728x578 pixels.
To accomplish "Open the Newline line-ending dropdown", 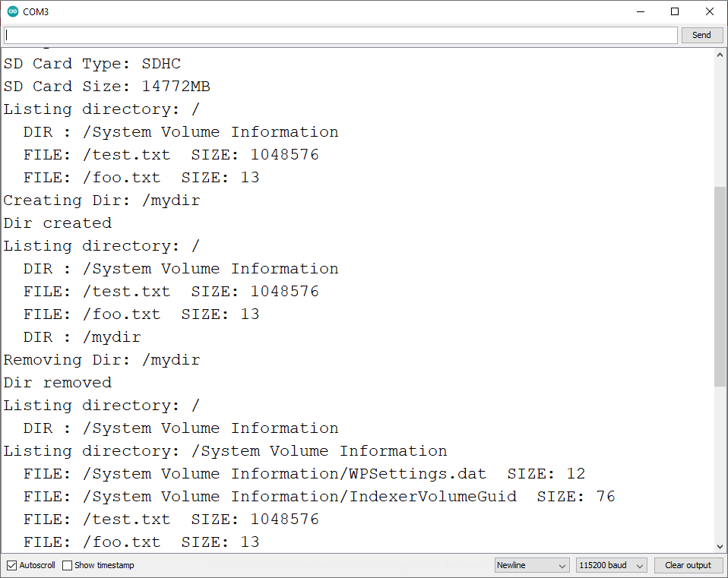I will (x=531, y=565).
